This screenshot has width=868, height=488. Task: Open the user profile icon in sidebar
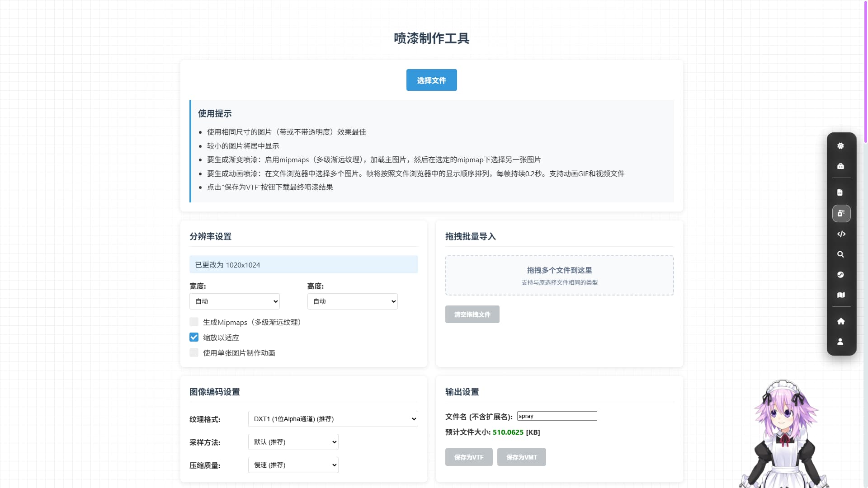click(x=840, y=342)
